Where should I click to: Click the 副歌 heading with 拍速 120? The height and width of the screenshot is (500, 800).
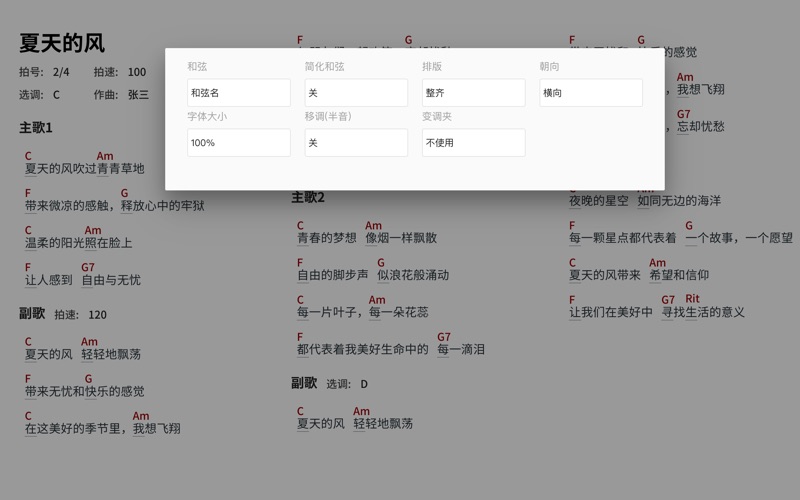click(x=32, y=314)
